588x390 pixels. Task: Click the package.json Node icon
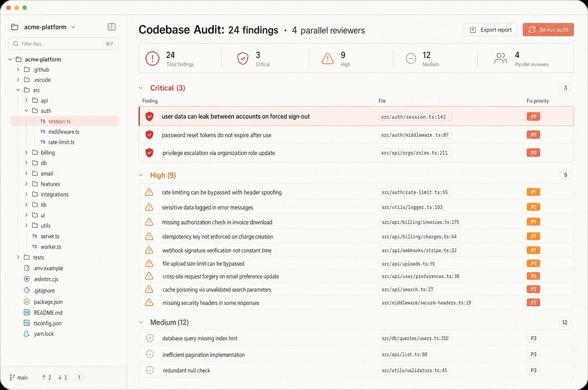point(26,302)
